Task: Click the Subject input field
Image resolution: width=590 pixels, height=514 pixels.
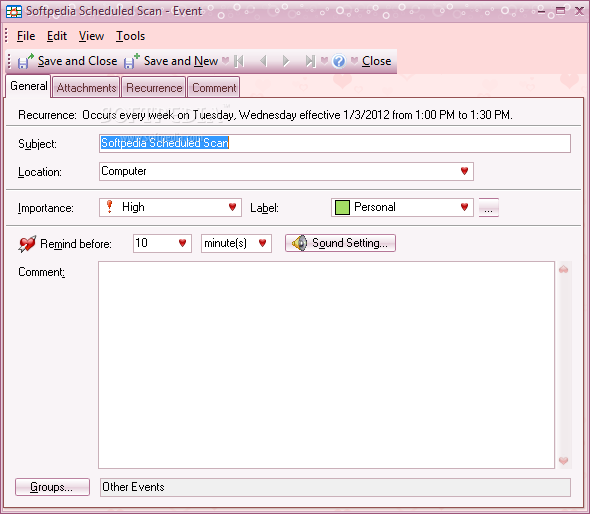Action: pyautogui.click(x=335, y=143)
